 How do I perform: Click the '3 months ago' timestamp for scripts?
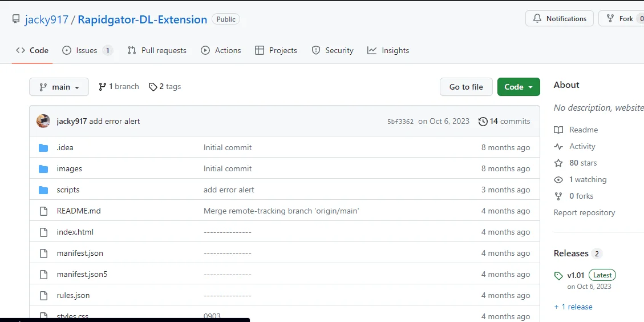(x=505, y=190)
